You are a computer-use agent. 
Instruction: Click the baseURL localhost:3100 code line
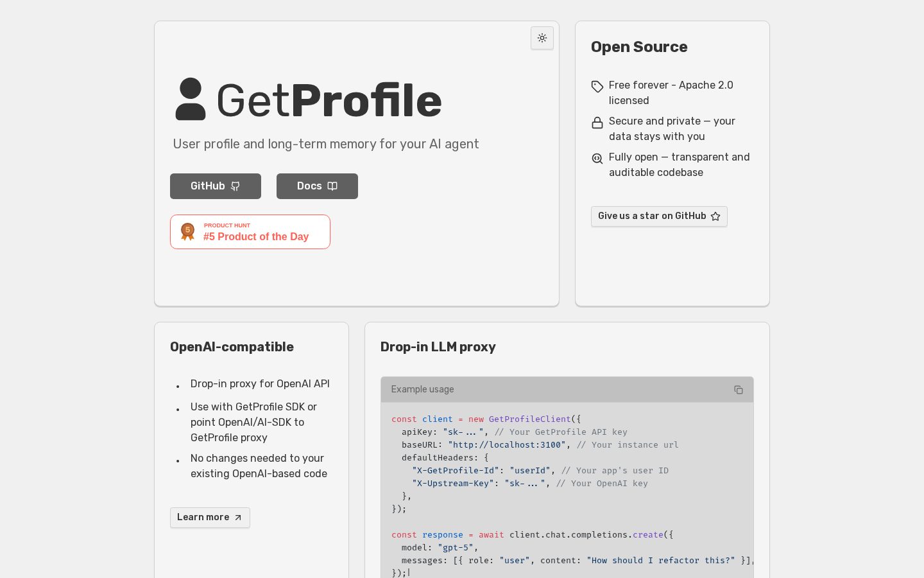point(540,444)
